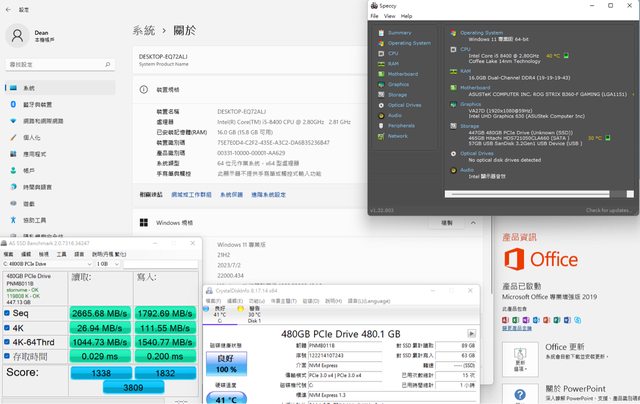The width and height of the screenshot is (640, 404).
Task: Select CPU in Speccy sidebar
Action: pyautogui.click(x=392, y=53)
